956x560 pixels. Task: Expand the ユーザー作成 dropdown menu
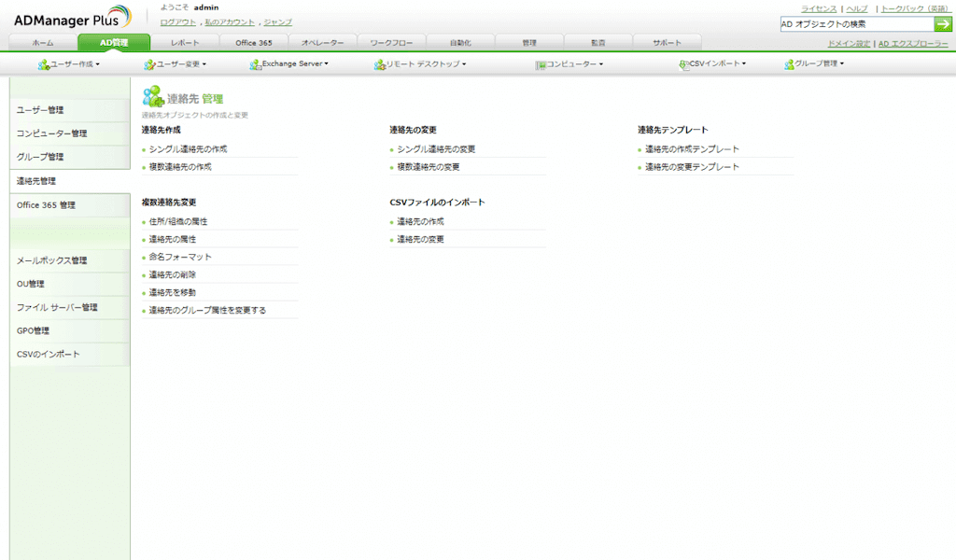(x=97, y=64)
